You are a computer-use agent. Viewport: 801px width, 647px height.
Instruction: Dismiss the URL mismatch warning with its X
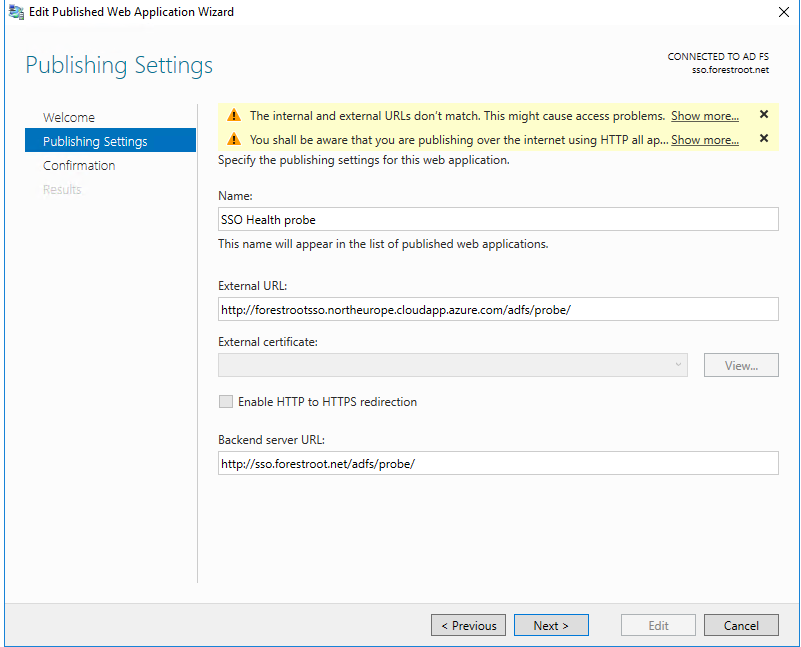click(x=764, y=114)
